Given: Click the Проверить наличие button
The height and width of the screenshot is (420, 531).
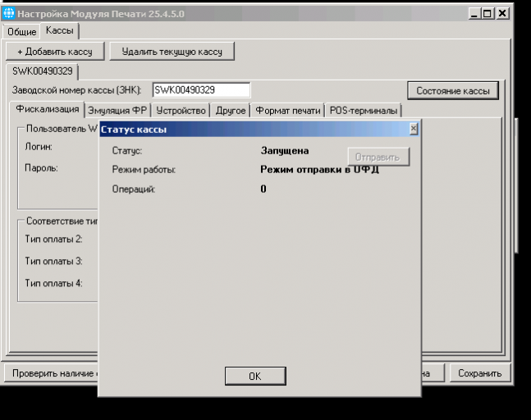Looking at the screenshot, I should (x=52, y=373).
